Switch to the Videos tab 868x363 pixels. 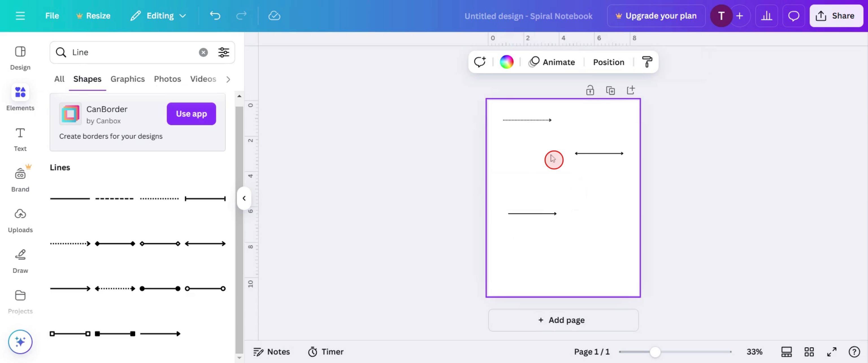(203, 79)
